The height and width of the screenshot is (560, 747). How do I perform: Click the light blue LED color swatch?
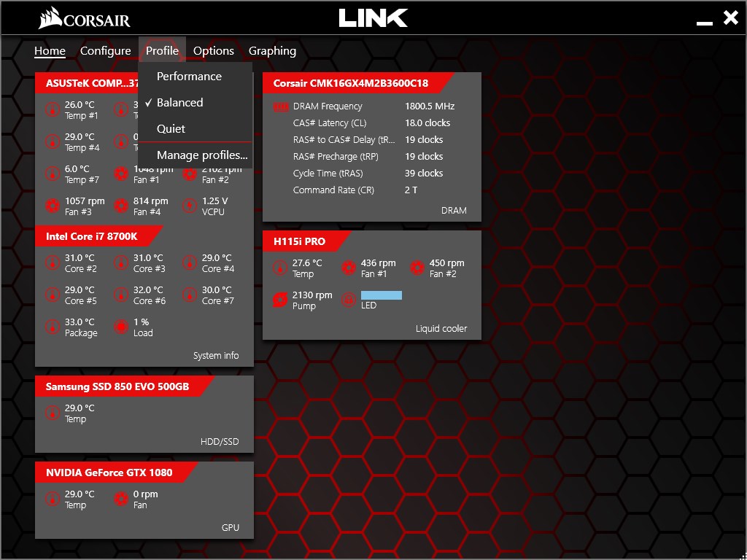381,295
